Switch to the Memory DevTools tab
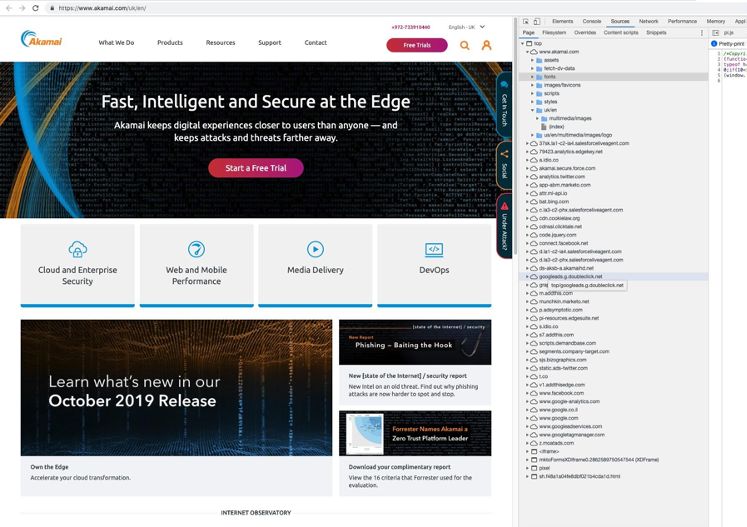747x527 pixels. point(716,21)
